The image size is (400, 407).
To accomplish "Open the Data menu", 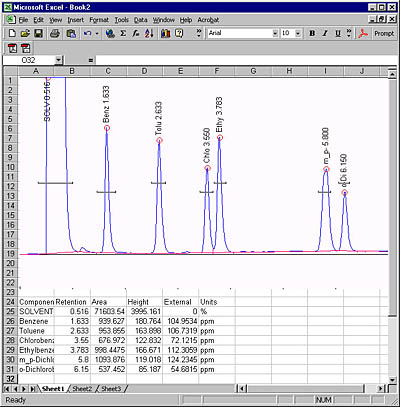I will (x=141, y=20).
